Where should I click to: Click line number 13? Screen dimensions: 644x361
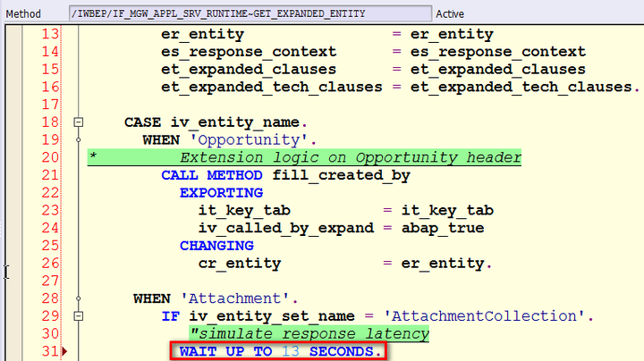pos(50,34)
